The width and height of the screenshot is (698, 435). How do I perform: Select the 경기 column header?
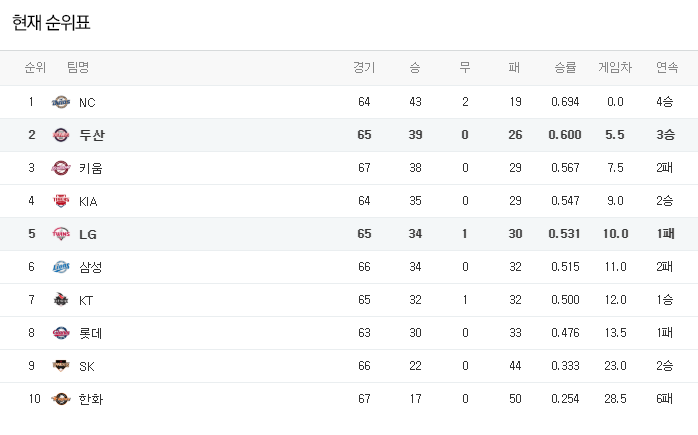(x=364, y=67)
